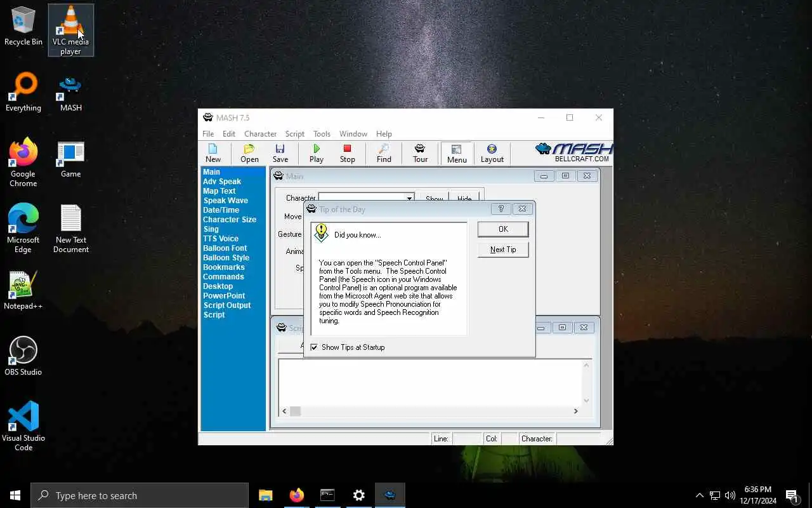Open VLC media player desktop icon
812x508 pixels.
point(70,30)
